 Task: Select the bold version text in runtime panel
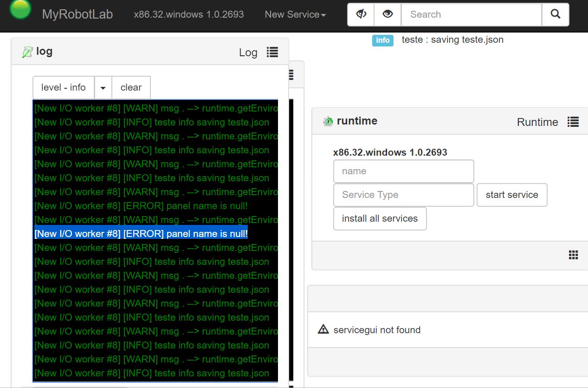click(390, 152)
